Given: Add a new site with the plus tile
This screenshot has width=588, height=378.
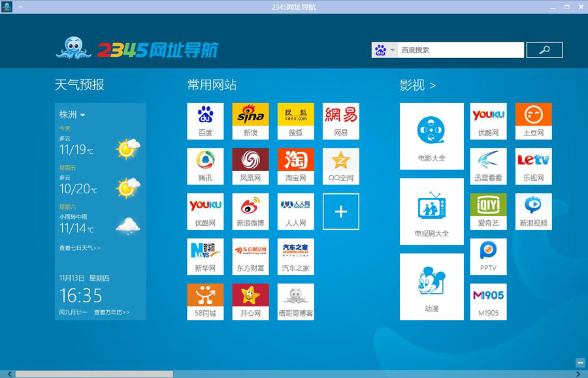Looking at the screenshot, I should (341, 212).
